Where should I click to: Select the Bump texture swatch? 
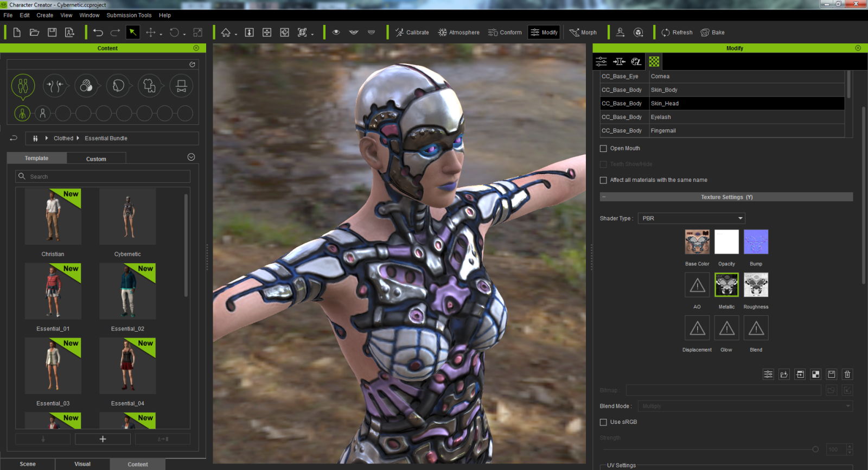[756, 242]
